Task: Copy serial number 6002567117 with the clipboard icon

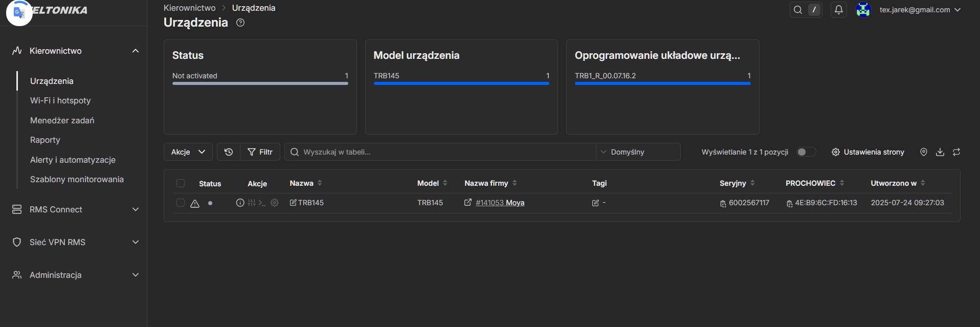Action: click(723, 204)
